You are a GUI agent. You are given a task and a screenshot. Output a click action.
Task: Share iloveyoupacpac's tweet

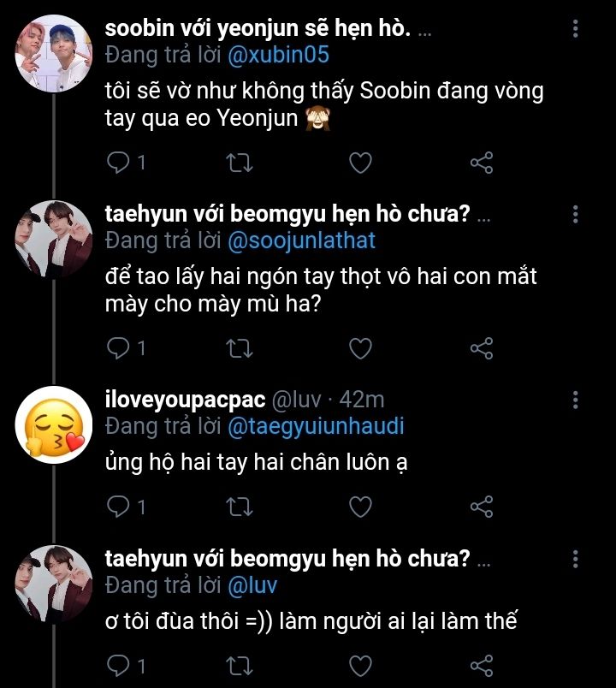[x=482, y=507]
